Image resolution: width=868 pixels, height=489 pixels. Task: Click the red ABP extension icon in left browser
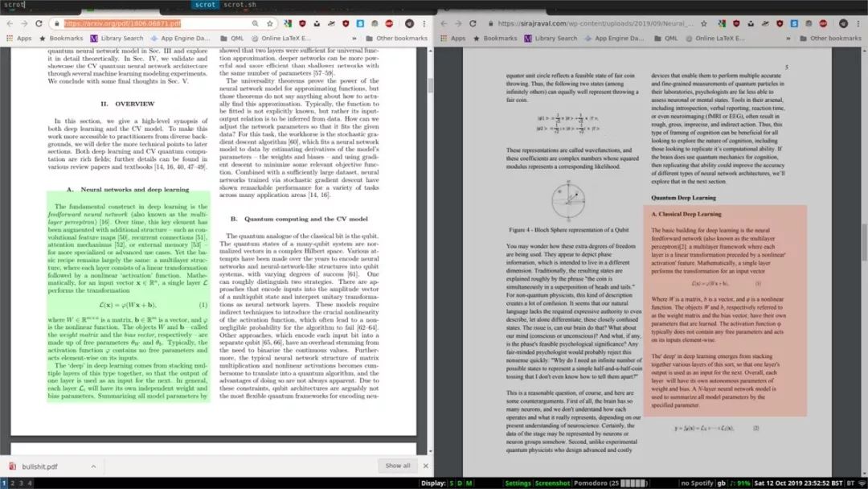(389, 24)
